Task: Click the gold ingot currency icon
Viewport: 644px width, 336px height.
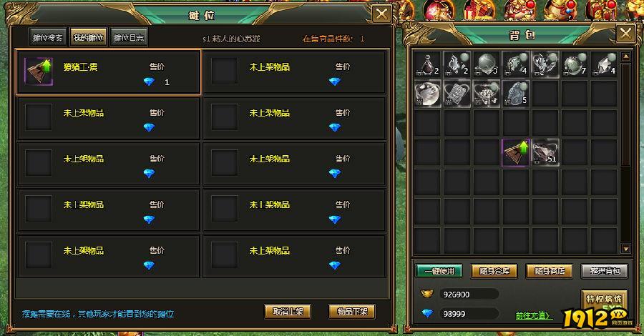Action: point(427,294)
